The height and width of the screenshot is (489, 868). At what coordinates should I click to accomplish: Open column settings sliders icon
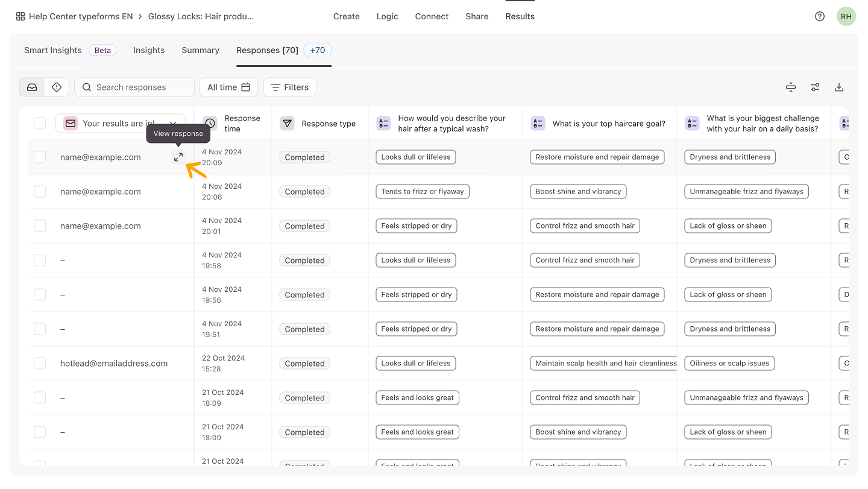[815, 87]
